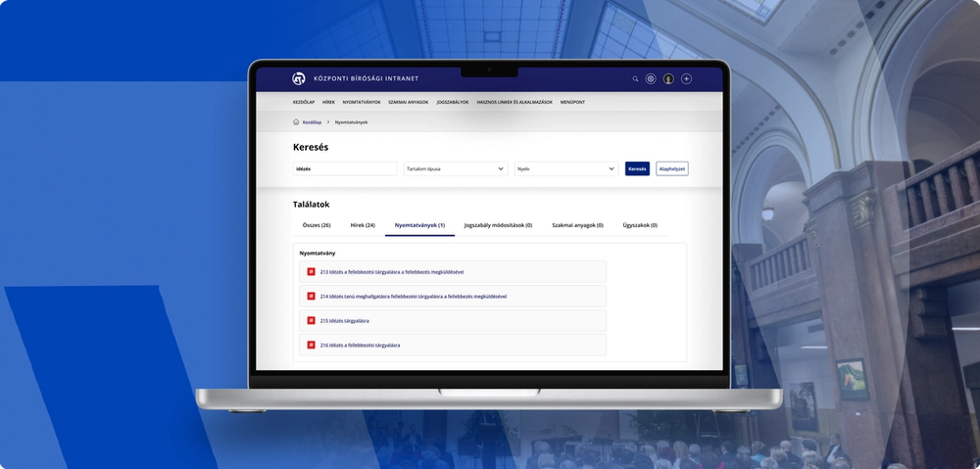Screen dimensions: 980x469
Task: Go to Kezdőlap breadcrumb link
Action: pos(312,122)
